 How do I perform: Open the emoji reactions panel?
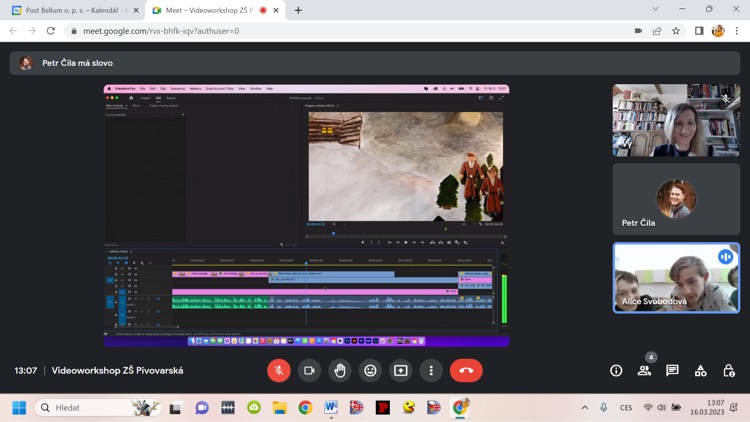tap(370, 371)
